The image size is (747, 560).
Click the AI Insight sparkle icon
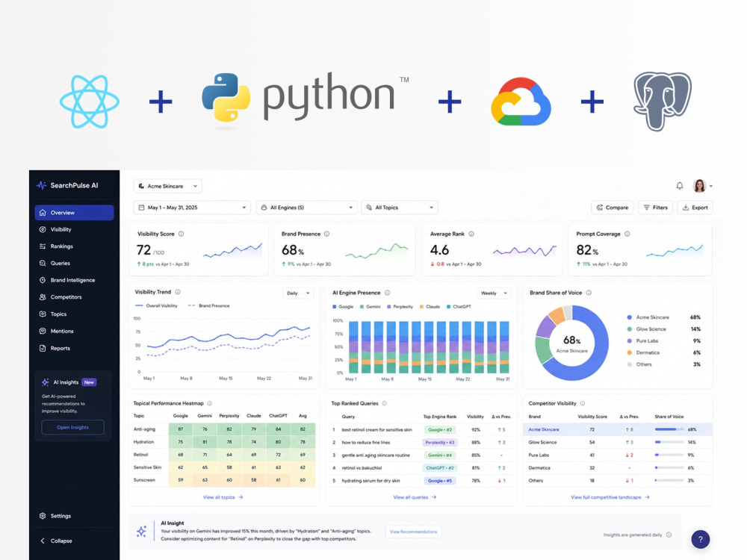click(x=141, y=532)
